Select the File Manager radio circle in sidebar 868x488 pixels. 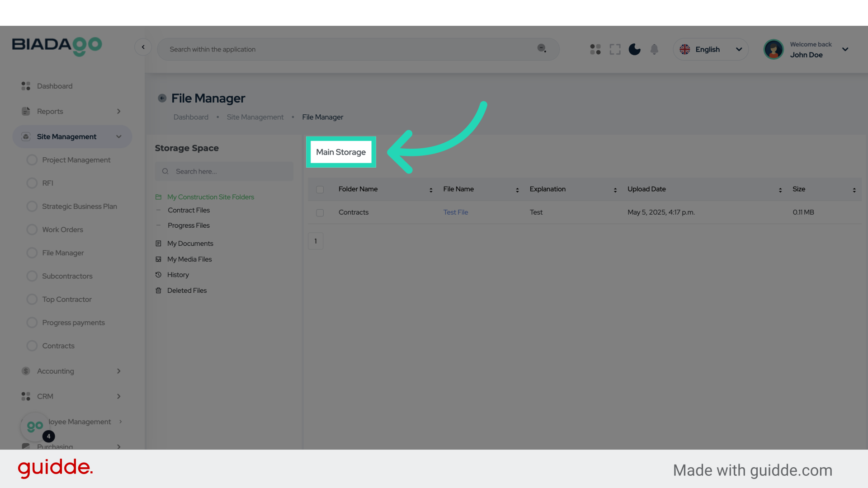[32, 253]
